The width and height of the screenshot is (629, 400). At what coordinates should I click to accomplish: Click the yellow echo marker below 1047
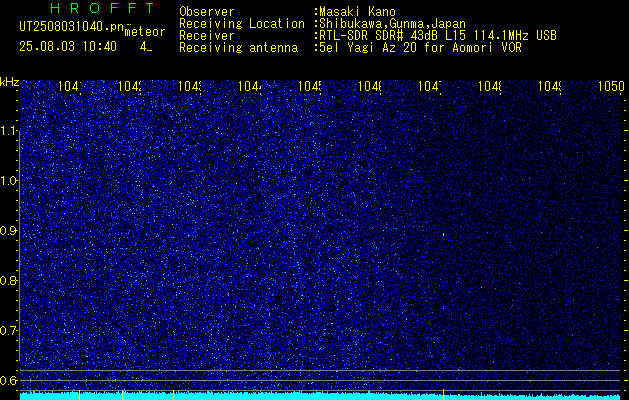443,394
